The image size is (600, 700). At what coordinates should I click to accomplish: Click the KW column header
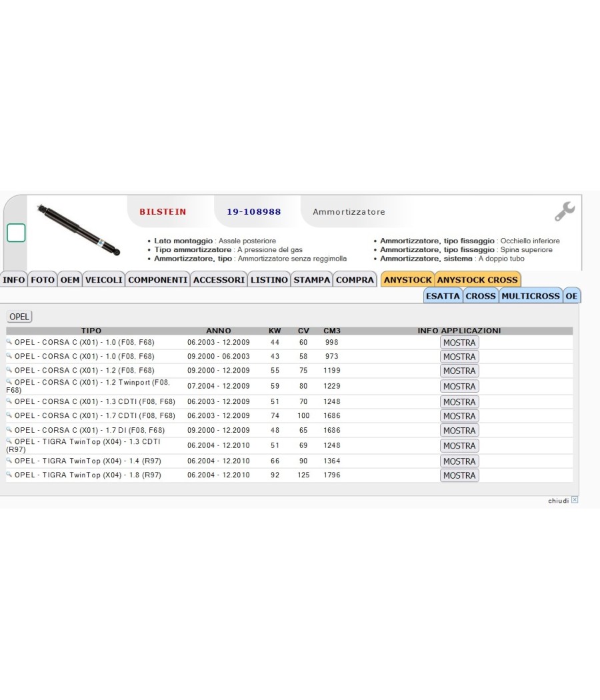[x=275, y=331]
